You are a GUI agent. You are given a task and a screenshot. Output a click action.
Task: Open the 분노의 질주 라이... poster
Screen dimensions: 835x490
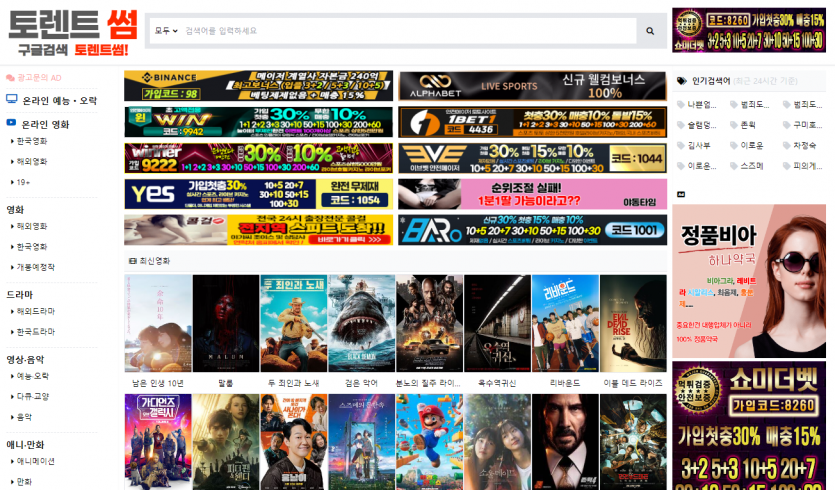[x=429, y=323]
